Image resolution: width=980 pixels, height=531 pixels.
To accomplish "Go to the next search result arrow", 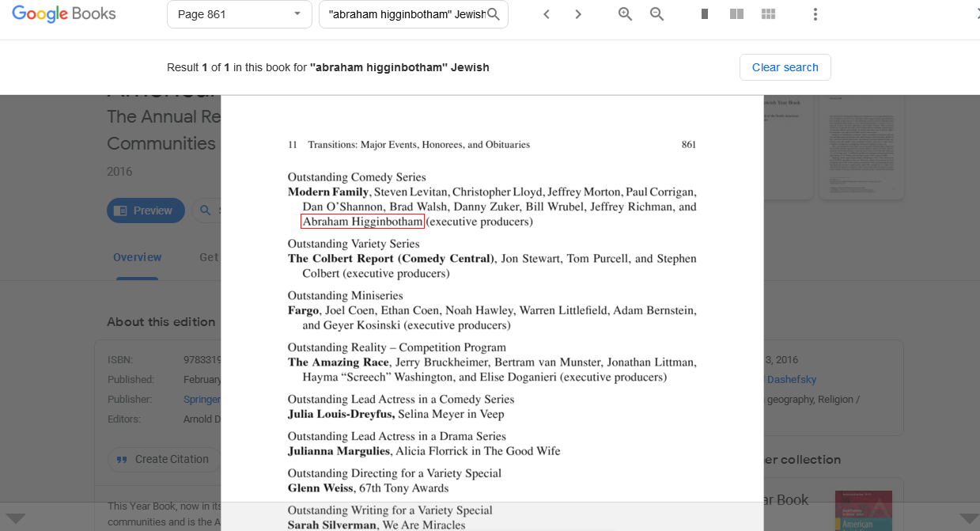I will [x=578, y=14].
